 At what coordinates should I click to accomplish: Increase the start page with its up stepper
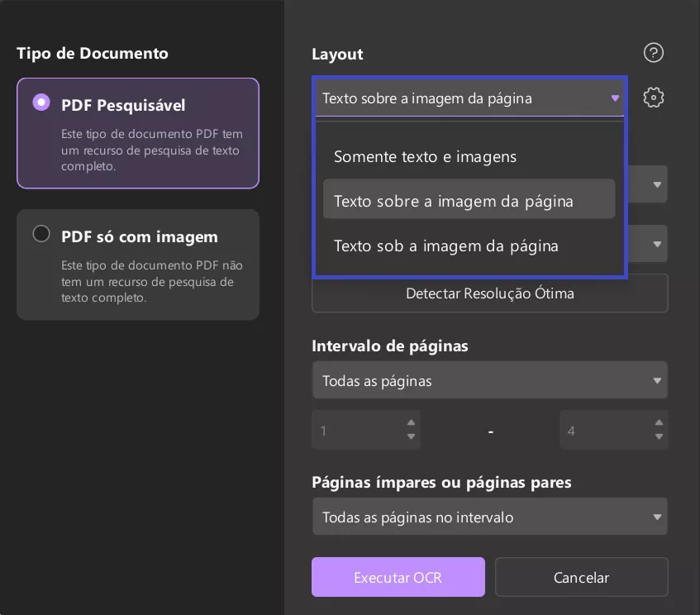pos(411,423)
